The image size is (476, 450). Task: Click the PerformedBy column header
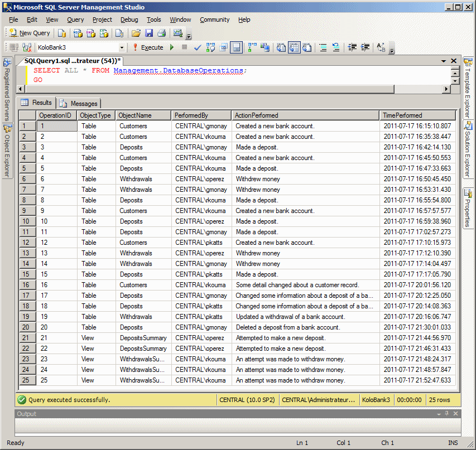click(201, 115)
